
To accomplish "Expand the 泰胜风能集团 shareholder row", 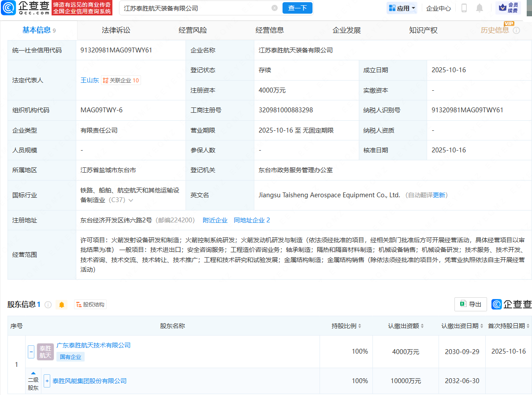I will point(47,381).
